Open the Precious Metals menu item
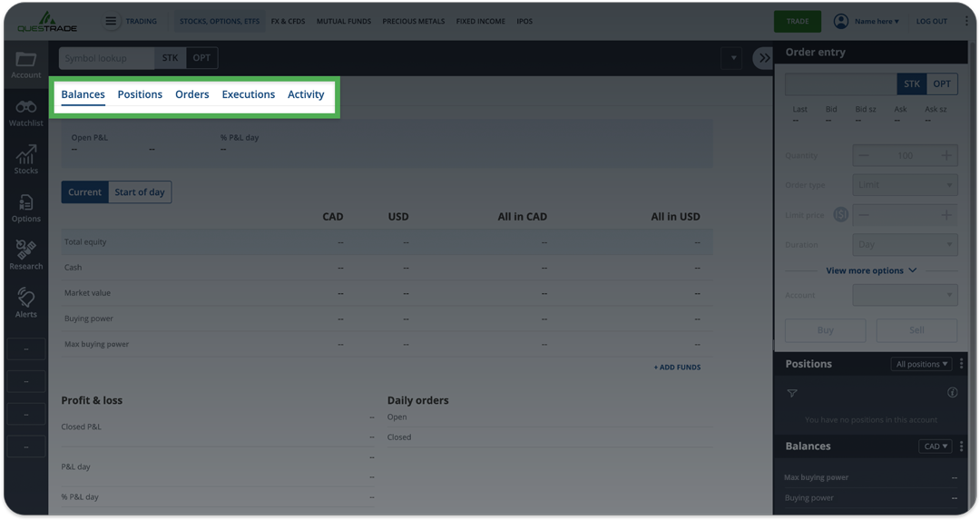 414,21
